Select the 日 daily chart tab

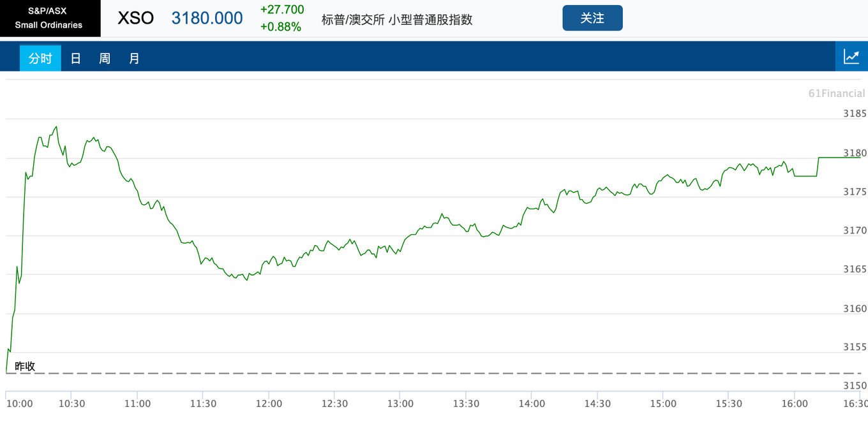pyautogui.click(x=75, y=58)
